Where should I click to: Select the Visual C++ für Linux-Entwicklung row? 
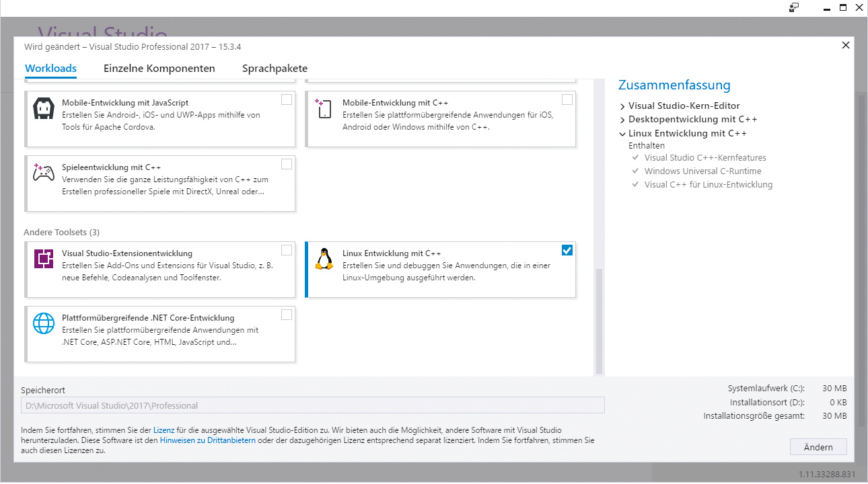click(x=709, y=185)
